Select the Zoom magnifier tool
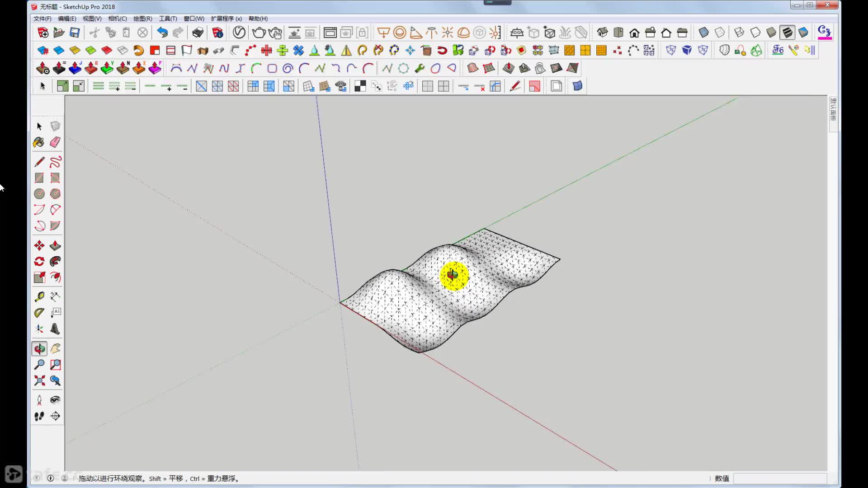868x488 pixels. [x=39, y=365]
